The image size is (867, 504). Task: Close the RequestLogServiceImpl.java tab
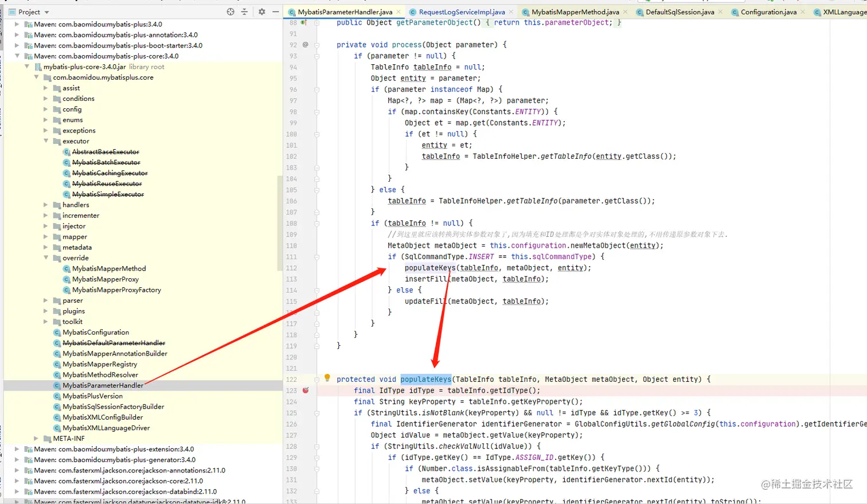click(x=511, y=11)
